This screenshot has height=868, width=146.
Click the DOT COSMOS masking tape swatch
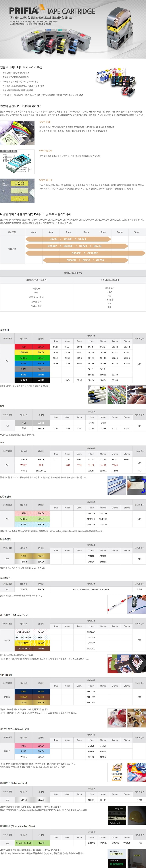point(24,632)
